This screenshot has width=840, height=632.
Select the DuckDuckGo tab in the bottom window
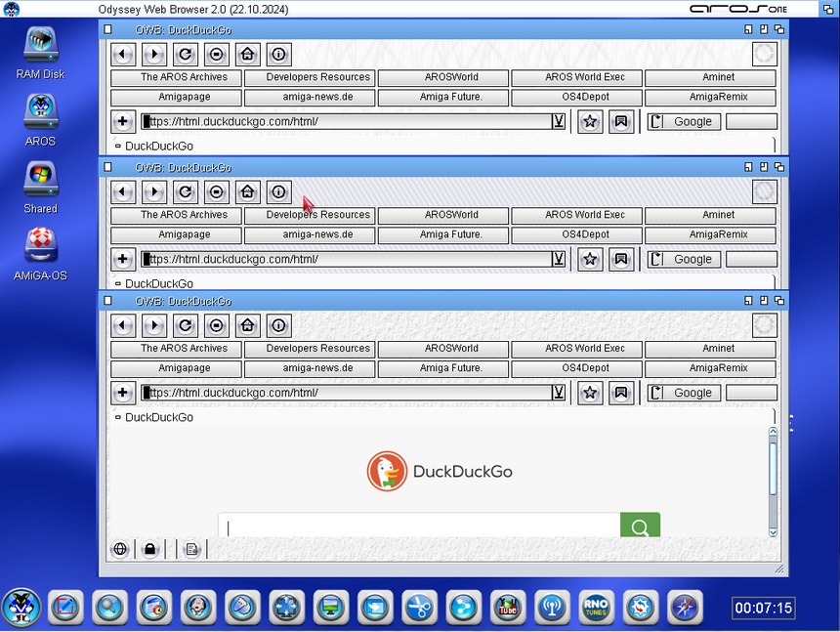point(158,417)
